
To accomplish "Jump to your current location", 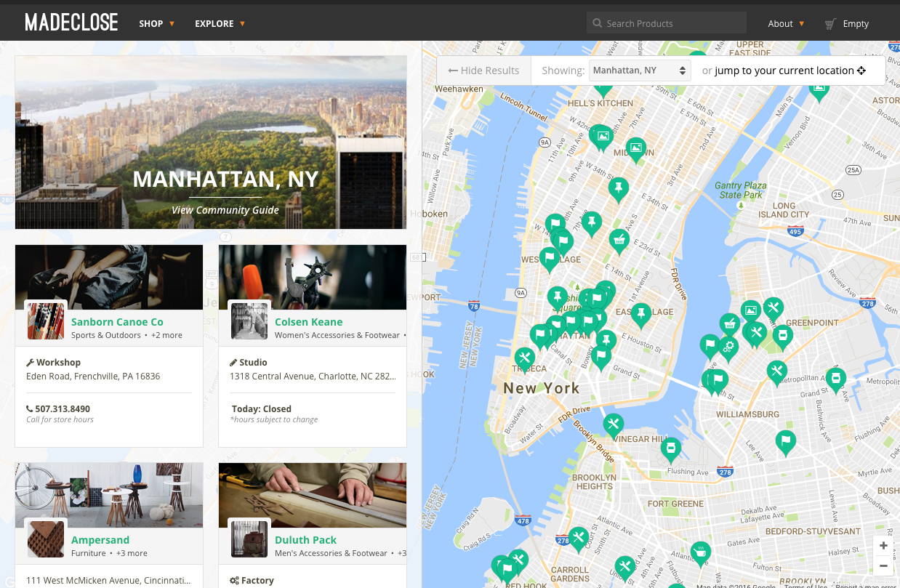I will 790,71.
